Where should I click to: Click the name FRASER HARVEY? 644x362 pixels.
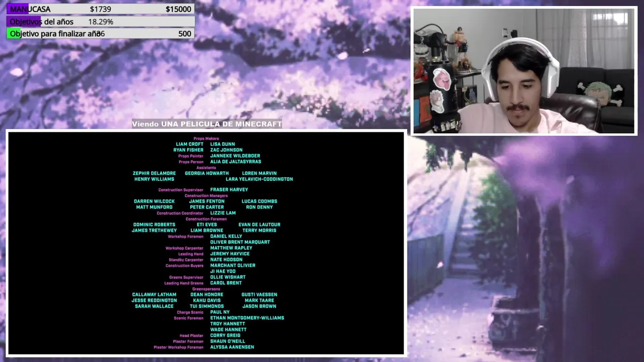click(229, 190)
